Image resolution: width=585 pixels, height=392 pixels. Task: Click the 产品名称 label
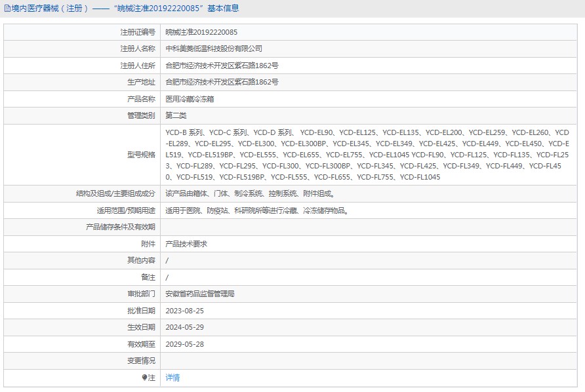pos(141,99)
